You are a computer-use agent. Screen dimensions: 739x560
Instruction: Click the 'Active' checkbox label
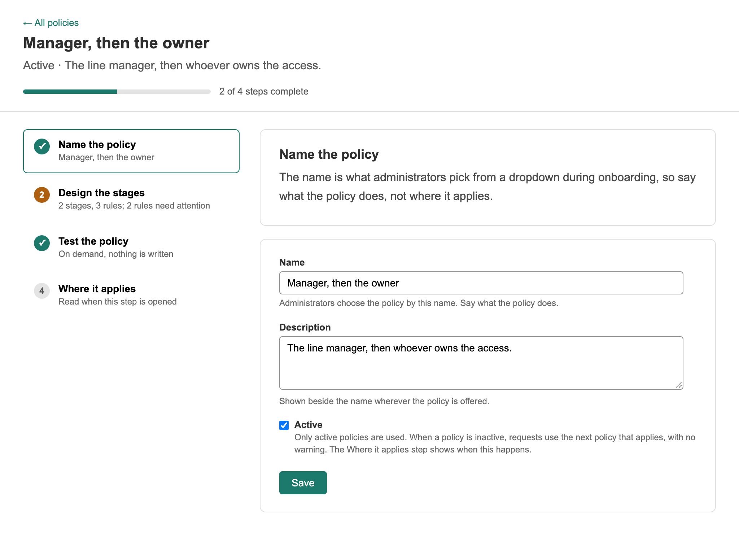[309, 425]
